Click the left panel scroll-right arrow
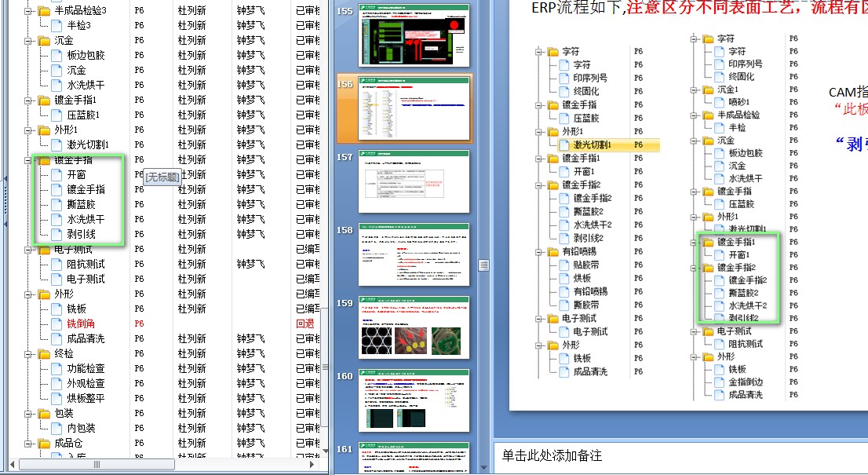 pos(312,465)
